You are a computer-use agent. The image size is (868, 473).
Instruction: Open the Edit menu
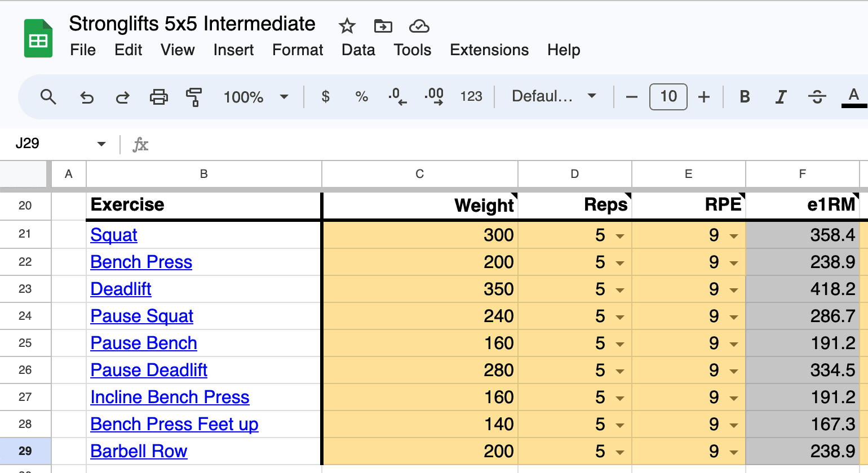[x=128, y=50]
